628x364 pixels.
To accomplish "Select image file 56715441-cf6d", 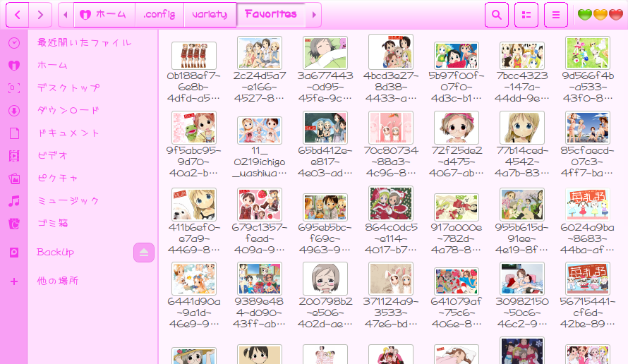I will coord(588,279).
